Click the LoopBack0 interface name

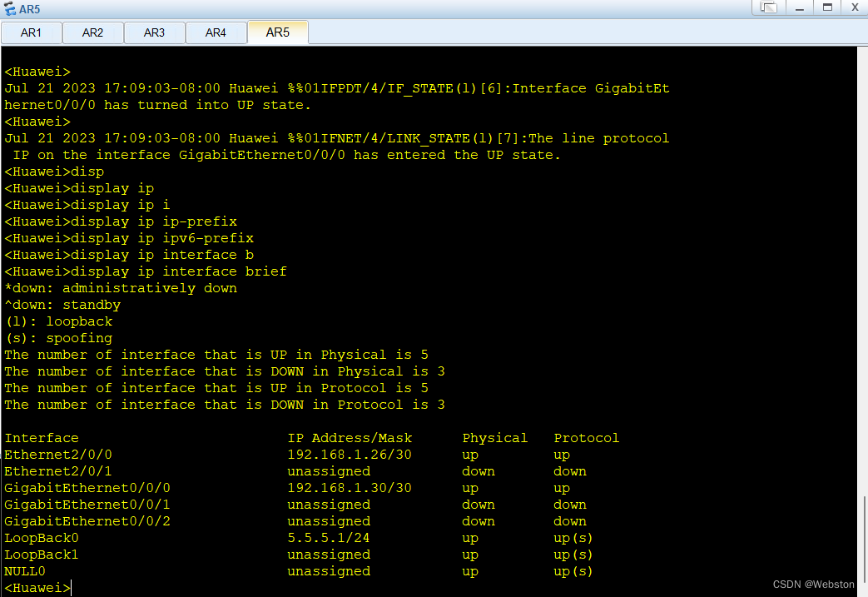click(42, 538)
